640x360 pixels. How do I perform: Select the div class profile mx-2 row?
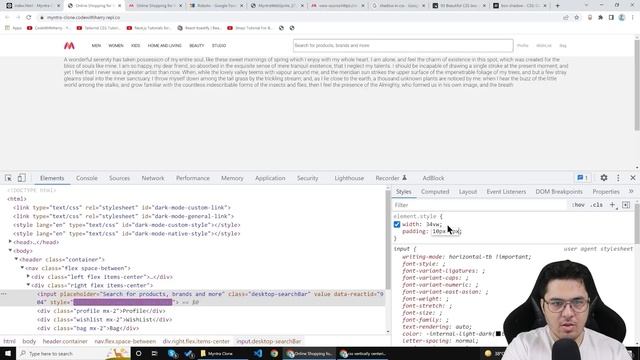point(101,311)
